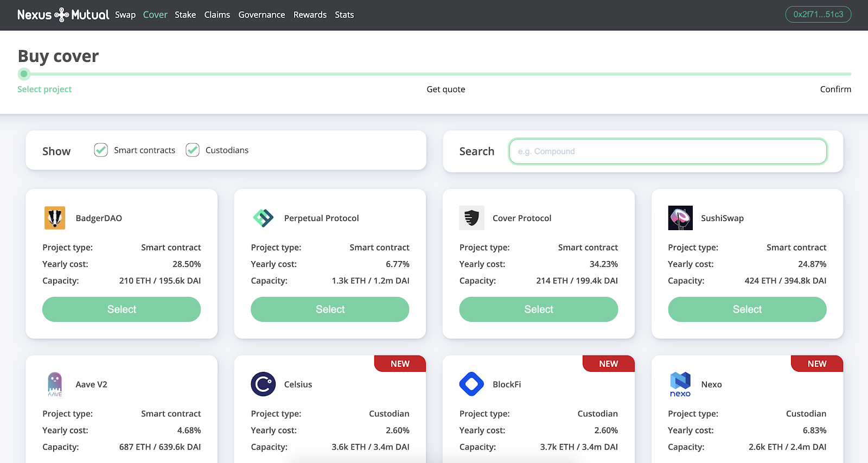
Task: Click Aave V2 yearly cost 4.68%
Action: pyautogui.click(x=189, y=430)
